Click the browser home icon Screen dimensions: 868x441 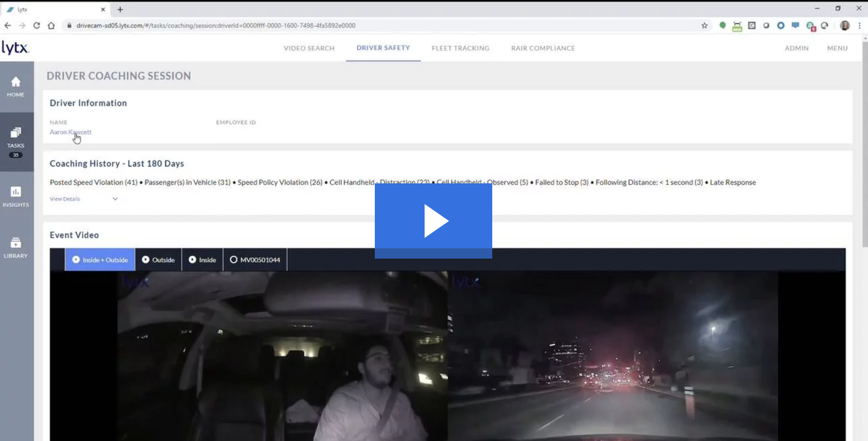(x=51, y=25)
